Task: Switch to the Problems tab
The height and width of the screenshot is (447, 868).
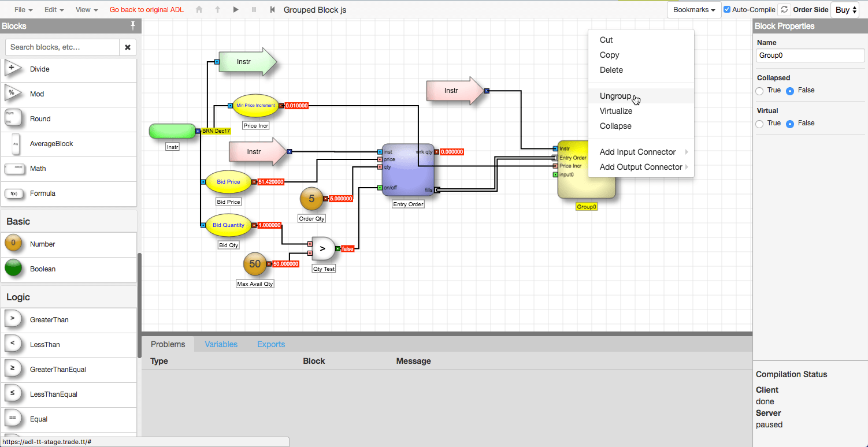Action: (168, 344)
